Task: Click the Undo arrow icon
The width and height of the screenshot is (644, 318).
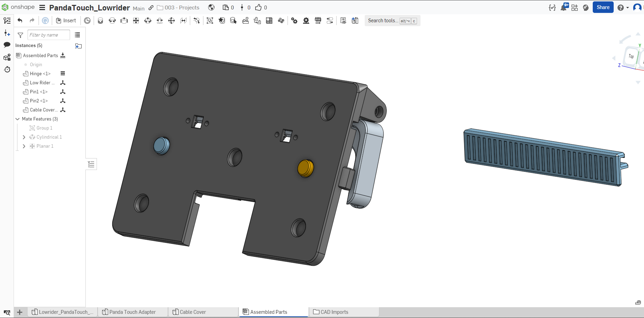Action: point(20,21)
